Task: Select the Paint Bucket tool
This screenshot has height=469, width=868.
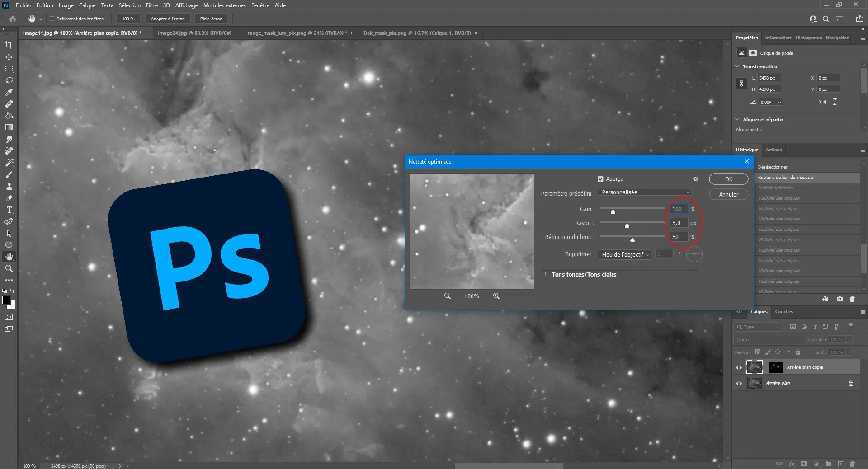Action: (9, 116)
